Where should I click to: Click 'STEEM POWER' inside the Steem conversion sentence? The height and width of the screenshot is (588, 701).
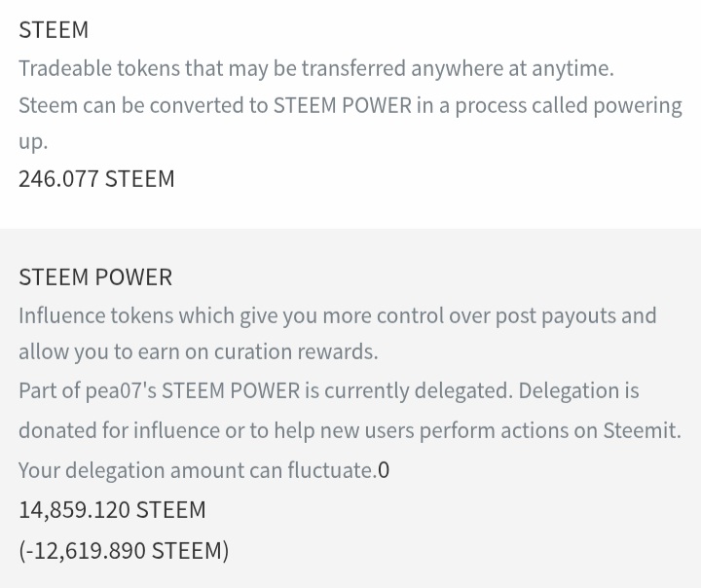[x=343, y=106]
